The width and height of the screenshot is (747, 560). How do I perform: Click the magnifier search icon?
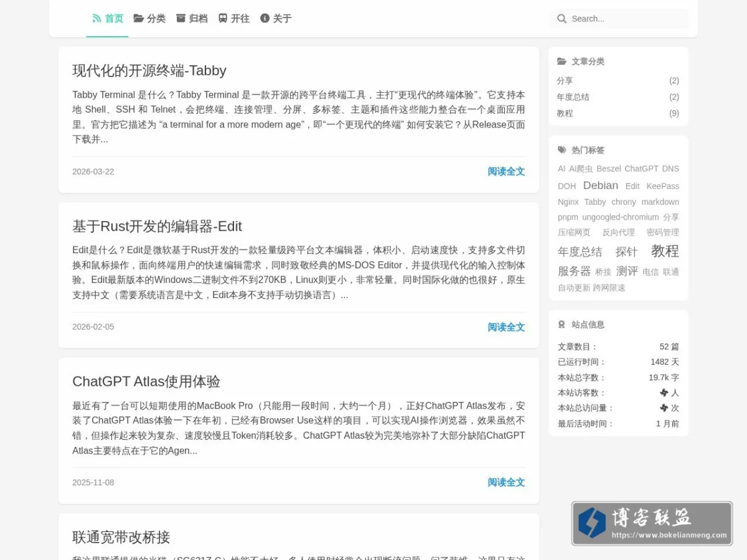tap(562, 19)
